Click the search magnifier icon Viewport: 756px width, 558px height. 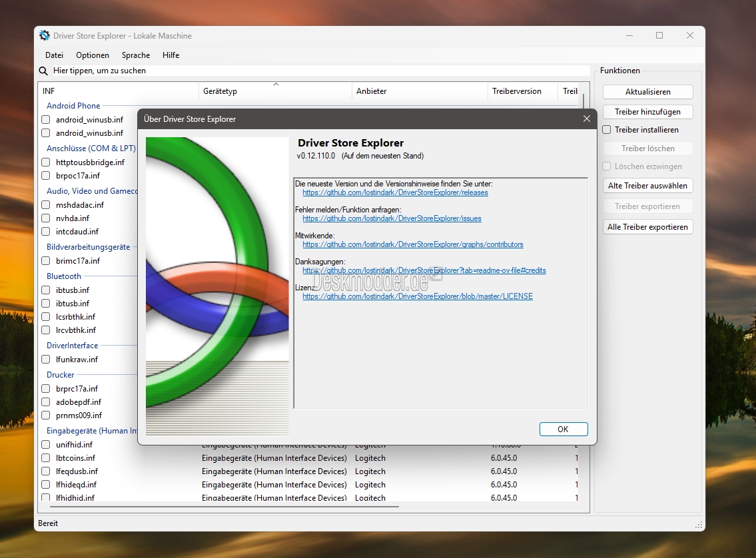[43, 71]
